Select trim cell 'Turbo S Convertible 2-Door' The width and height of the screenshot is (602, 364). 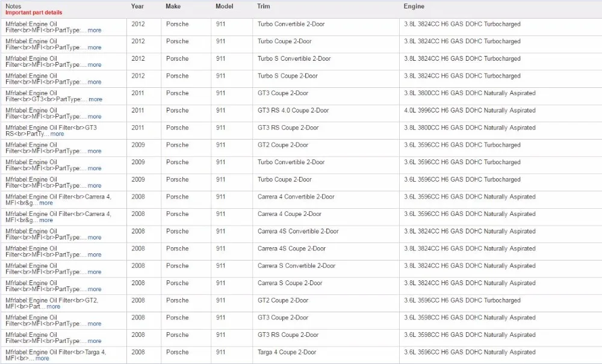[x=294, y=58]
